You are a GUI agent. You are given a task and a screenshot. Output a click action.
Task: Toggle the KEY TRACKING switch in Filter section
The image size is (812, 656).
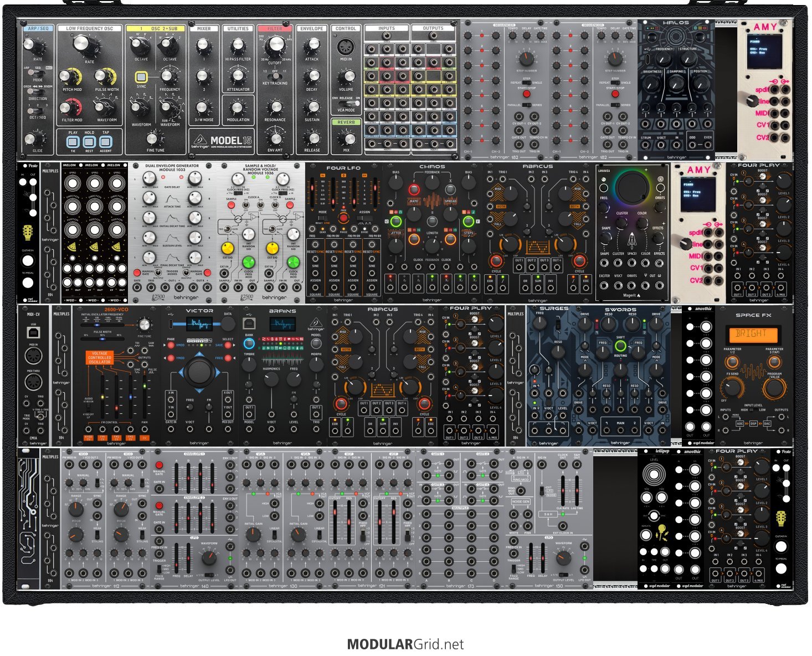tap(275, 77)
